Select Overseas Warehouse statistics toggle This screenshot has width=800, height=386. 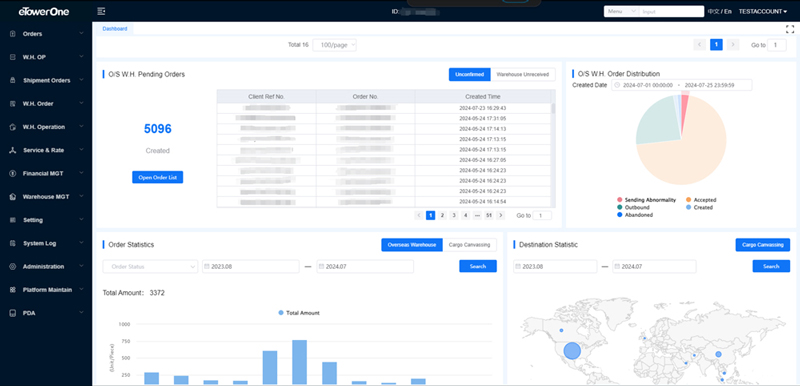[412, 245]
